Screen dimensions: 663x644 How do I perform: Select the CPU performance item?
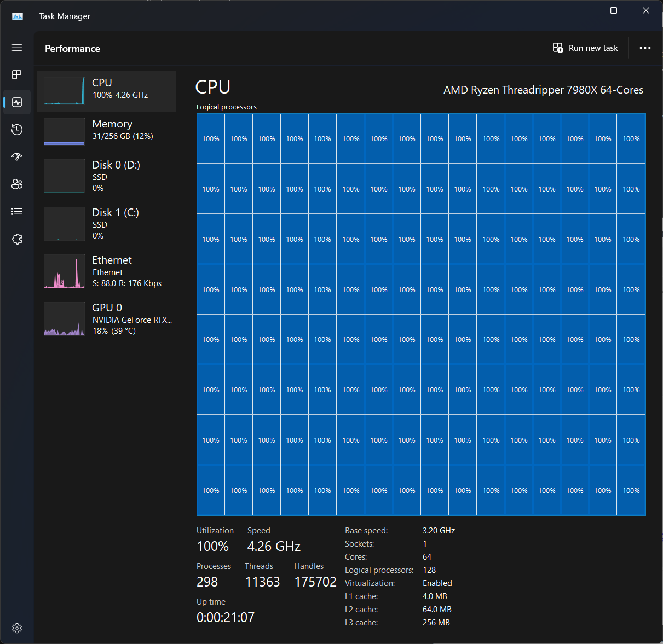pos(106,91)
